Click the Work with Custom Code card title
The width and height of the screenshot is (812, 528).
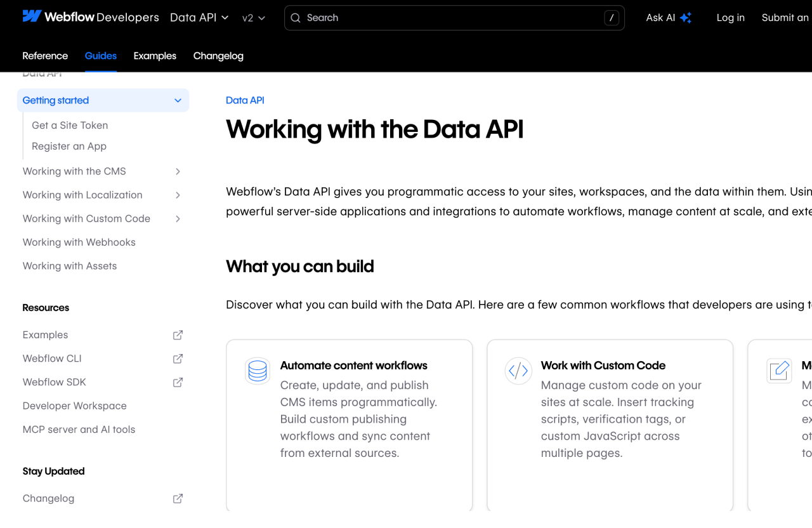coord(603,366)
